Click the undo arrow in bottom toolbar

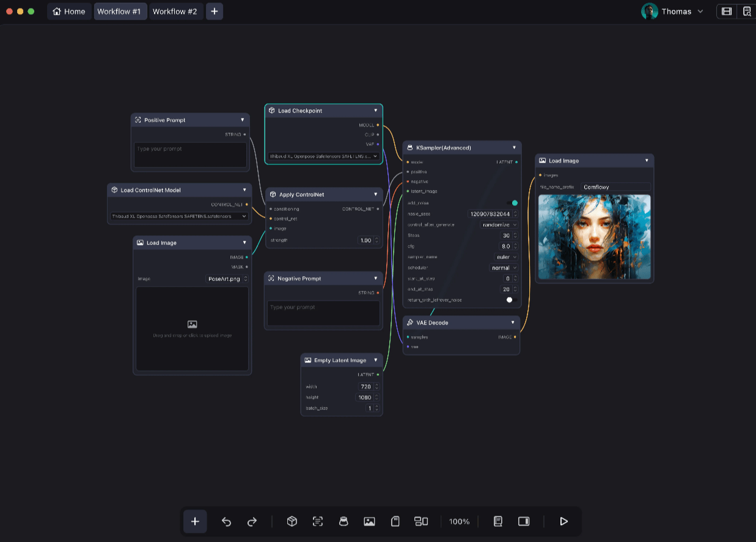coord(226,521)
